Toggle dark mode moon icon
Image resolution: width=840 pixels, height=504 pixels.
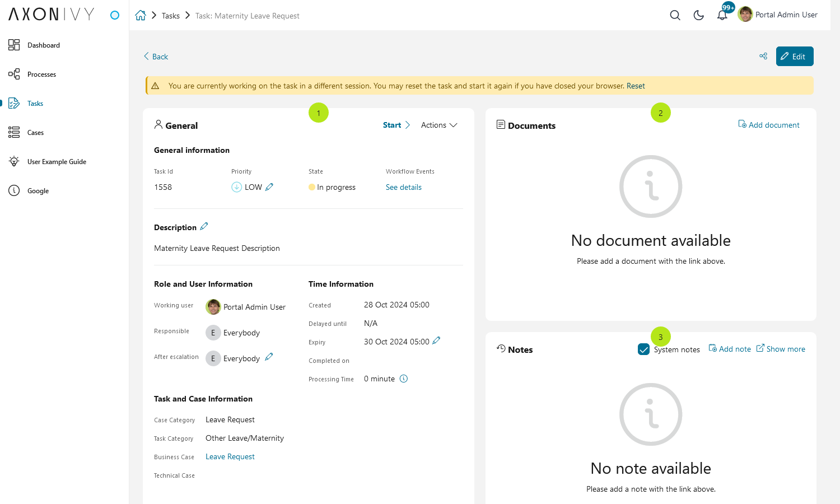click(x=698, y=15)
